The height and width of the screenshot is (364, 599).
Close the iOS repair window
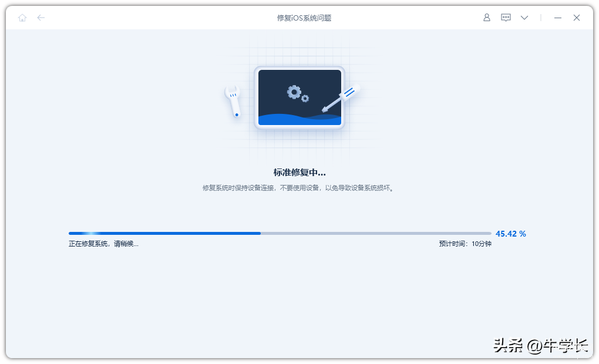click(577, 18)
